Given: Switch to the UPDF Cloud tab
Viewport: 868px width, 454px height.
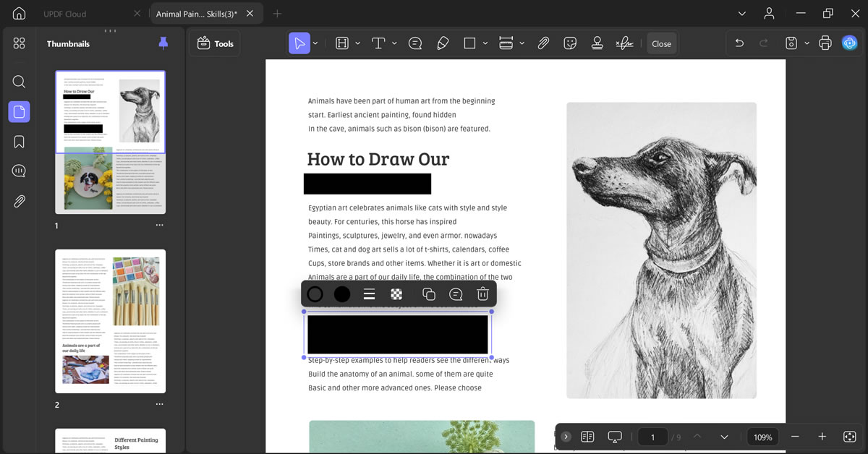Looking at the screenshot, I should [x=65, y=14].
